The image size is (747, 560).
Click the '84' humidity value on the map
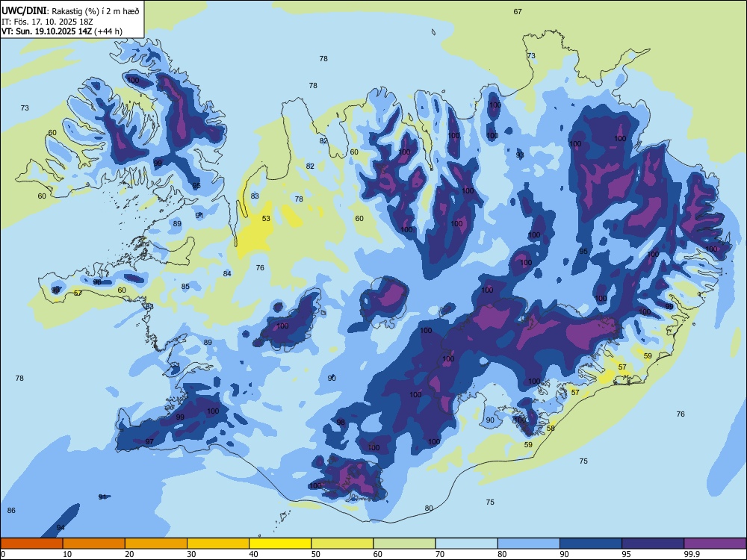pos(227,273)
